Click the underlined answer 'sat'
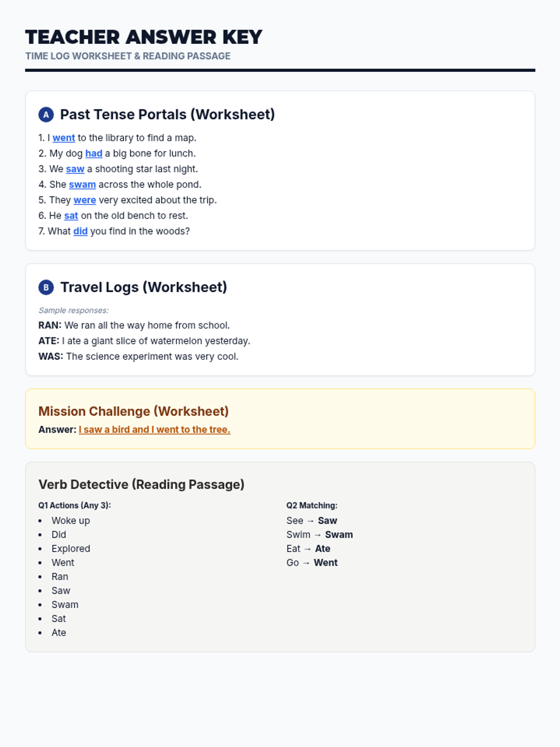 71,216
